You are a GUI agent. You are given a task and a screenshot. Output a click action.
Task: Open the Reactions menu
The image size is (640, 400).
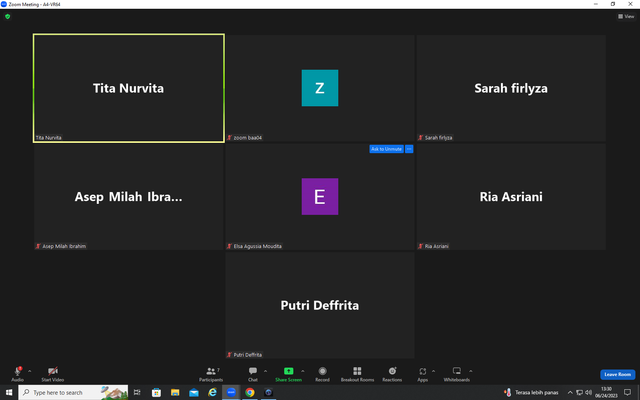coord(392,373)
